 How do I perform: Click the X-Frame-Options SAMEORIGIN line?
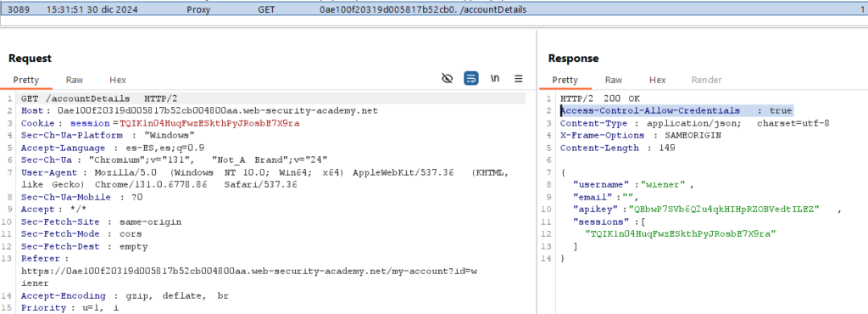click(641, 135)
